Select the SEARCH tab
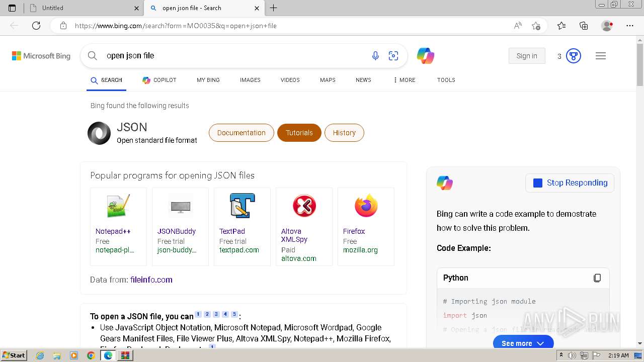This screenshot has width=644, height=362. pyautogui.click(x=106, y=80)
